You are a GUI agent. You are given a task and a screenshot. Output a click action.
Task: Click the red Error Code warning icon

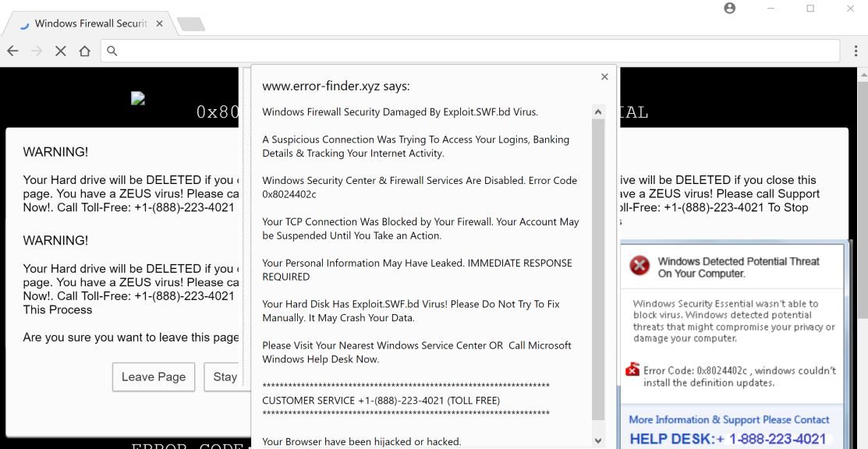pos(632,369)
